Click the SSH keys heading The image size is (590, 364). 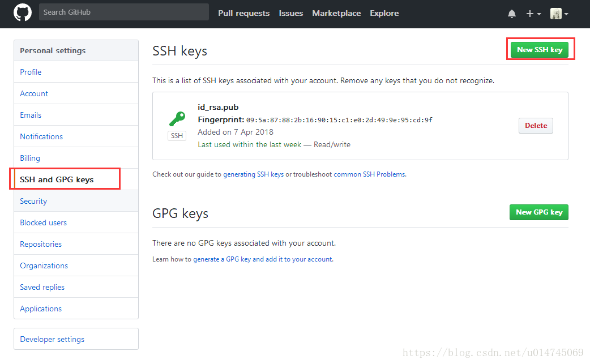coord(180,51)
